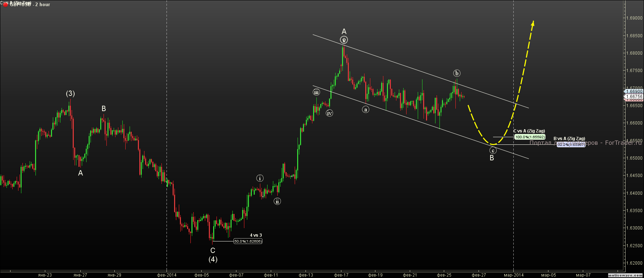Image resolution: width=644 pixels, height=278 pixels.
Task: Click the circled b correction marker
Action: [x=457, y=73]
